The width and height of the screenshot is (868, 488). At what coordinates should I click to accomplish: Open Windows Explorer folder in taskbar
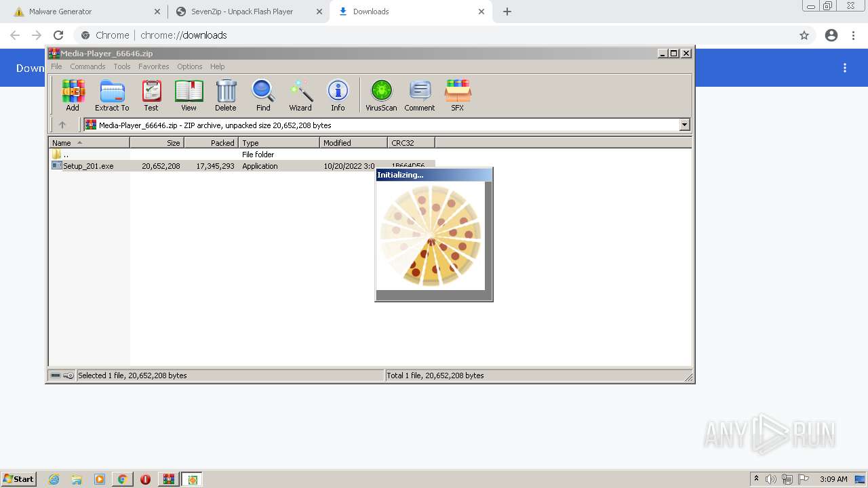[x=77, y=479]
